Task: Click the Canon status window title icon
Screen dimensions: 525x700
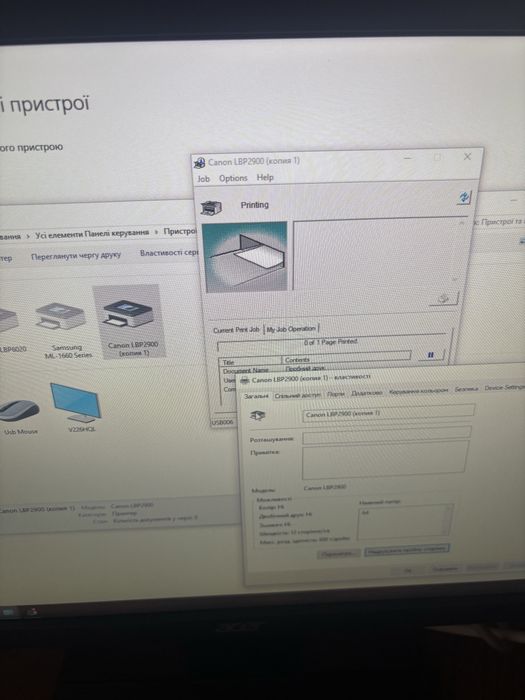Action: click(199, 163)
